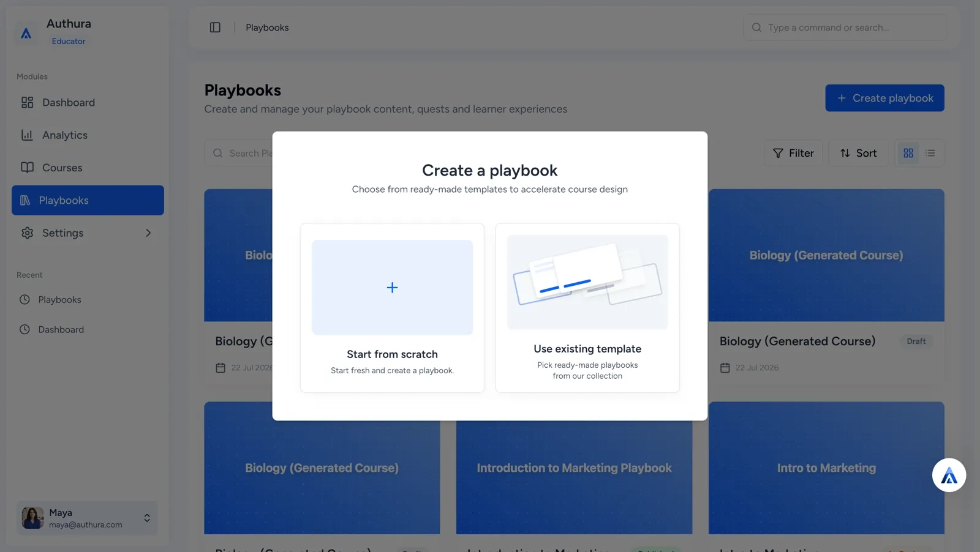This screenshot has height=552, width=980.
Task: Focus the Search Playbooks field
Action: pos(239,153)
